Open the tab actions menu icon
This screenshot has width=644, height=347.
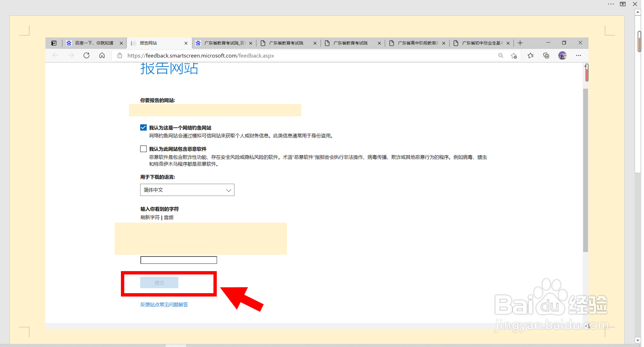pyautogui.click(x=54, y=43)
